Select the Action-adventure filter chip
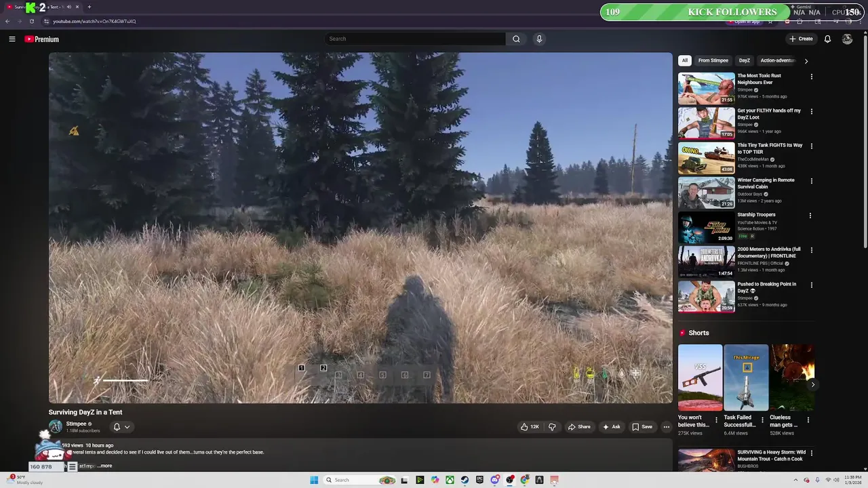 click(x=777, y=60)
